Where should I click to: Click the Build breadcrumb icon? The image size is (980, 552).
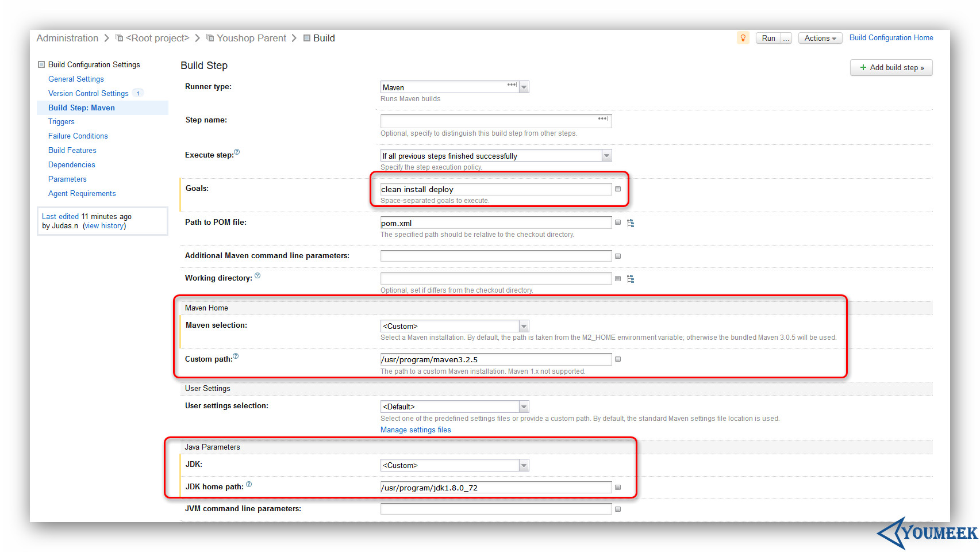pos(307,38)
